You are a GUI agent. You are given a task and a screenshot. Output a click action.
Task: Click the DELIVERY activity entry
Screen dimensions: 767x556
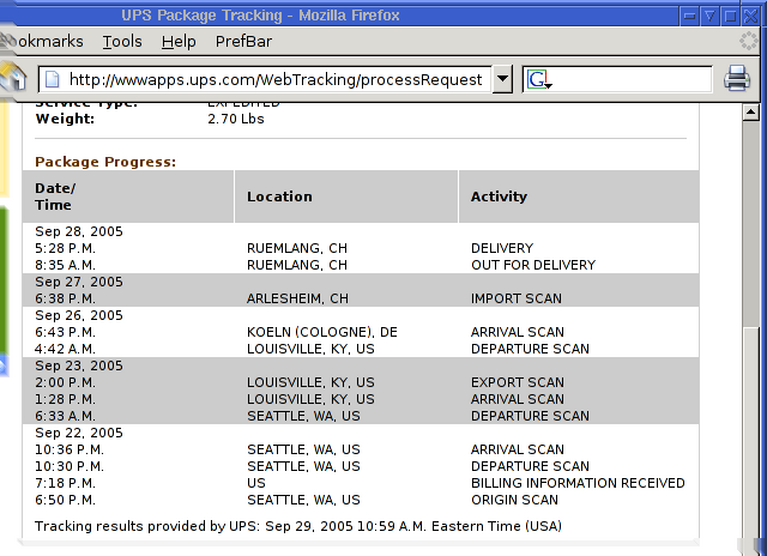point(502,248)
